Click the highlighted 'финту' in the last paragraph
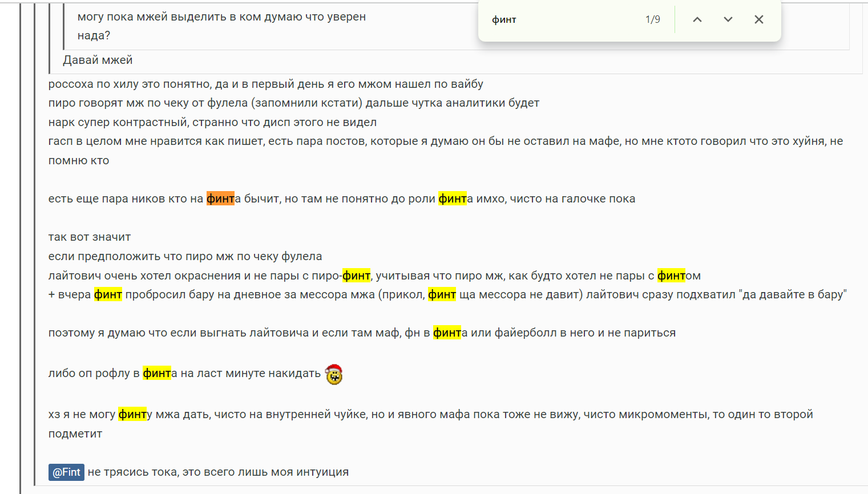 [x=134, y=414]
